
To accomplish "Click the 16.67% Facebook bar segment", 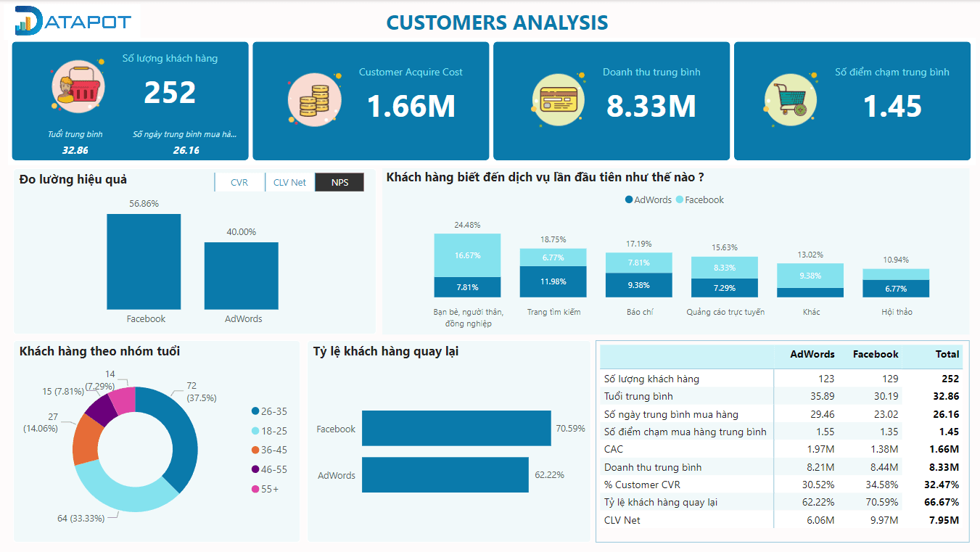I will click(467, 255).
